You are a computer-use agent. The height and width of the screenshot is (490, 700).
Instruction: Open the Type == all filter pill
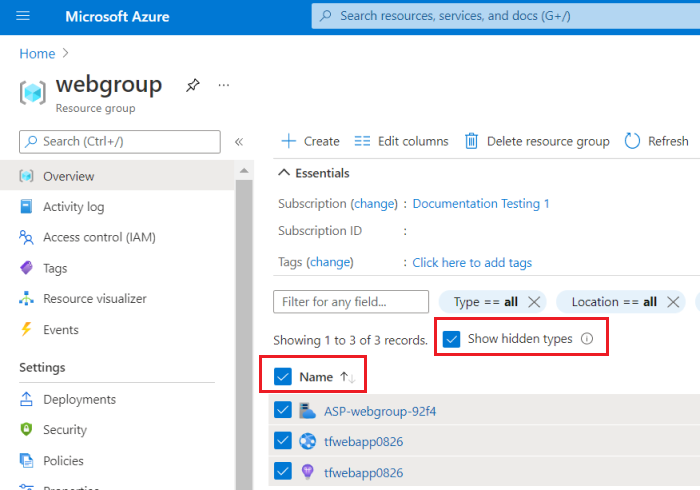coord(484,302)
